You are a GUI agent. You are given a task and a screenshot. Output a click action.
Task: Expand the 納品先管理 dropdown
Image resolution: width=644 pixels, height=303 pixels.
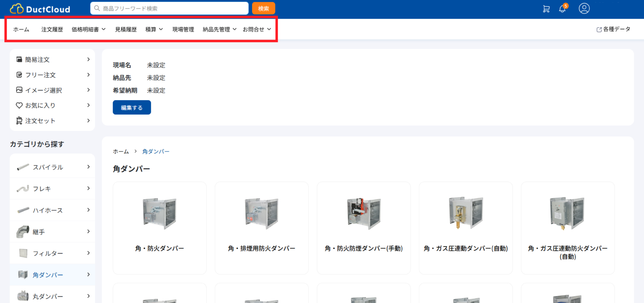(x=219, y=30)
